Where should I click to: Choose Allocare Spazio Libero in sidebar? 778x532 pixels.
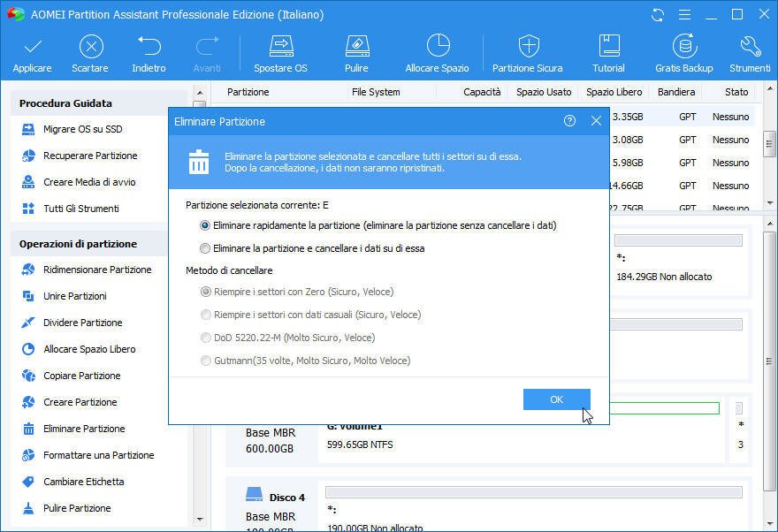pyautogui.click(x=79, y=350)
